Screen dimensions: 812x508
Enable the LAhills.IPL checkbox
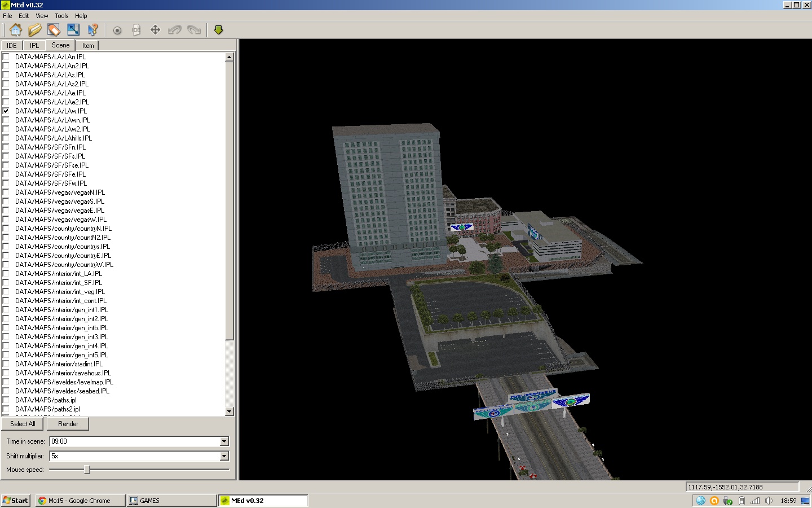(x=6, y=138)
